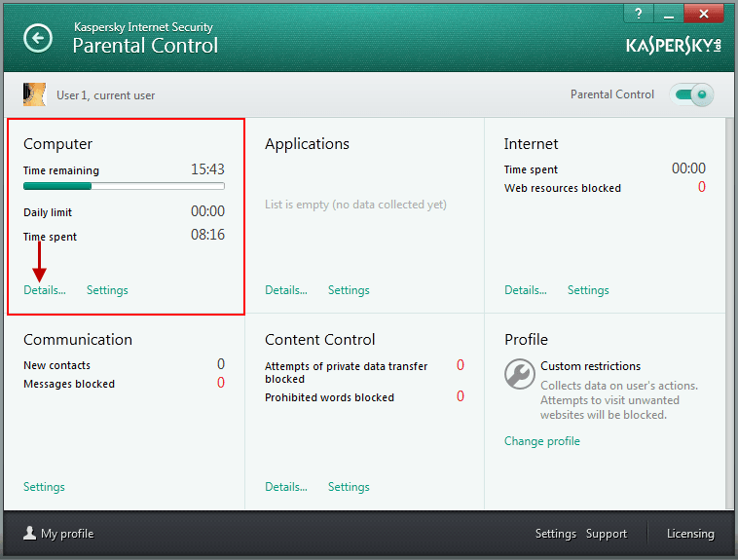Close the Parental Control window
Image resolution: width=738 pixels, height=560 pixels.
tap(704, 14)
